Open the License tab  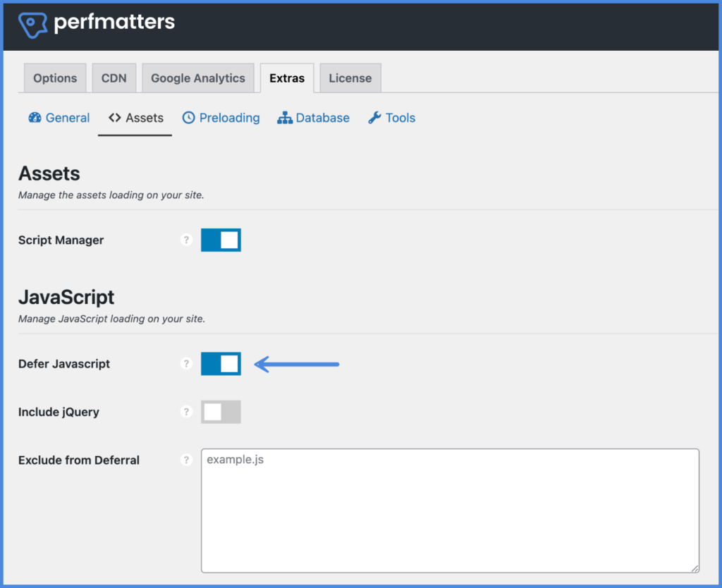coord(350,78)
